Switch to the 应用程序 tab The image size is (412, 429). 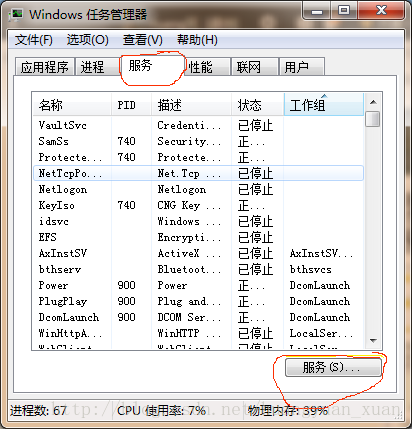tap(45, 67)
